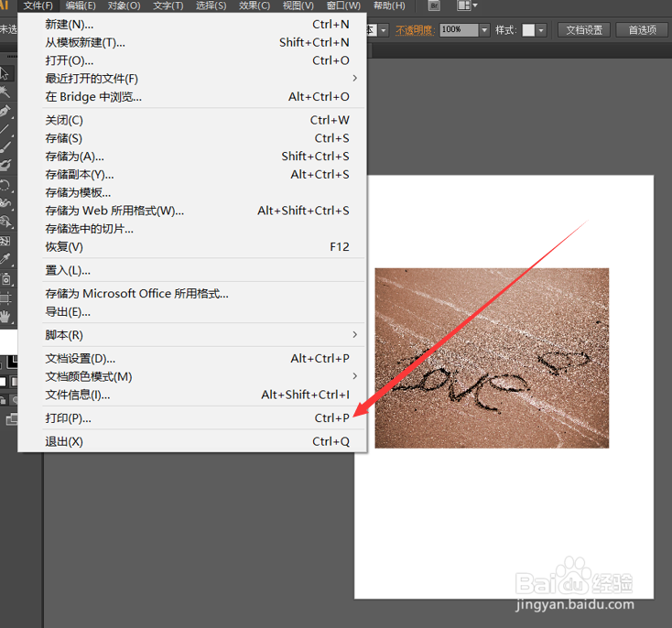Screen dimensions: 672x628
Task: Select the Line Segment tool
Action: (x=5, y=129)
